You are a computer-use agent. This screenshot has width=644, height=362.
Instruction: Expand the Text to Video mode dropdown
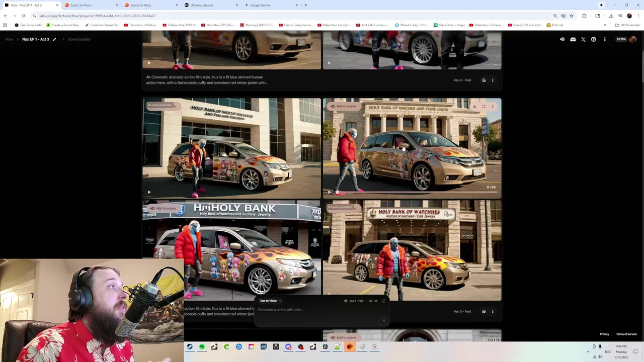click(270, 301)
